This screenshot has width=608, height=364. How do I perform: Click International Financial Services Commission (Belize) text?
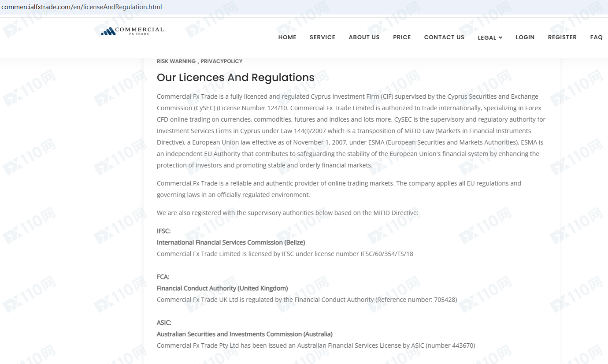click(x=231, y=242)
